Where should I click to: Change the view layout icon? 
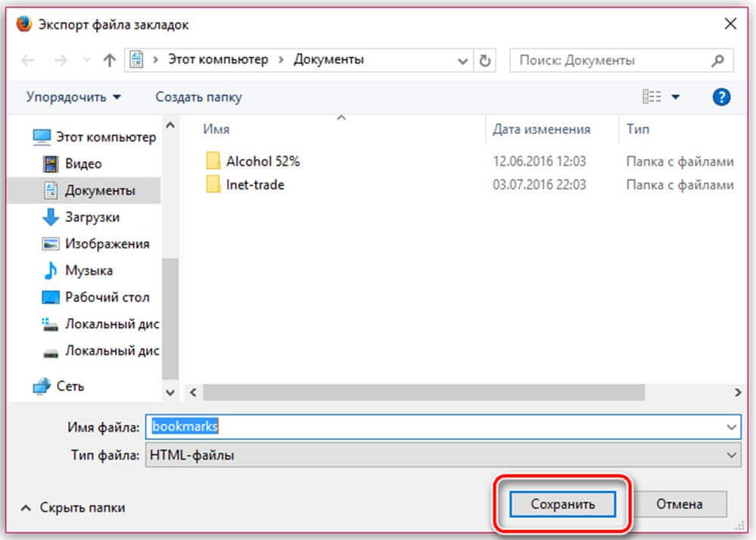click(x=652, y=96)
